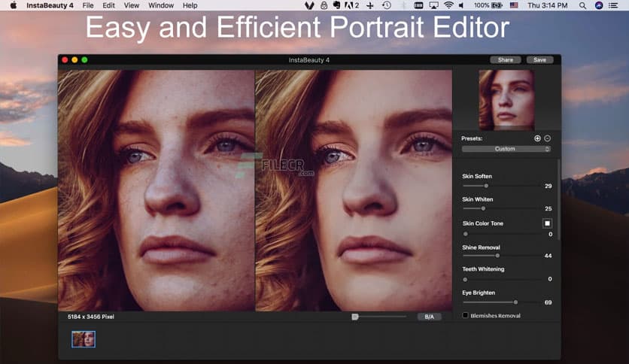Image resolution: width=629 pixels, height=364 pixels.
Task: Open the Window menu
Action: click(x=161, y=5)
